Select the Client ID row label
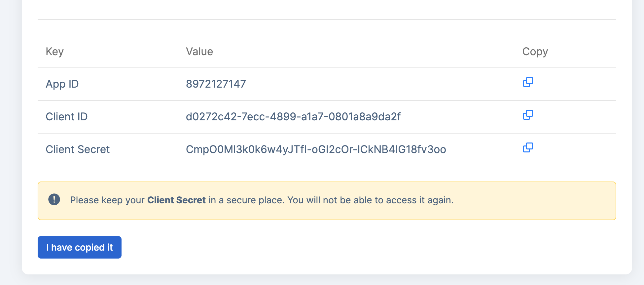Image resolution: width=644 pixels, height=285 pixels. pyautogui.click(x=66, y=117)
